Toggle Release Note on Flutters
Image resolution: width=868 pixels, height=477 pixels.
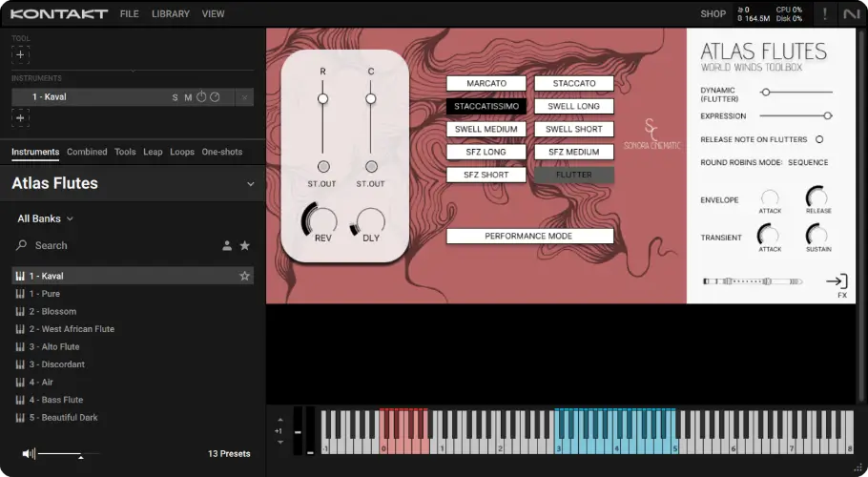tap(819, 139)
